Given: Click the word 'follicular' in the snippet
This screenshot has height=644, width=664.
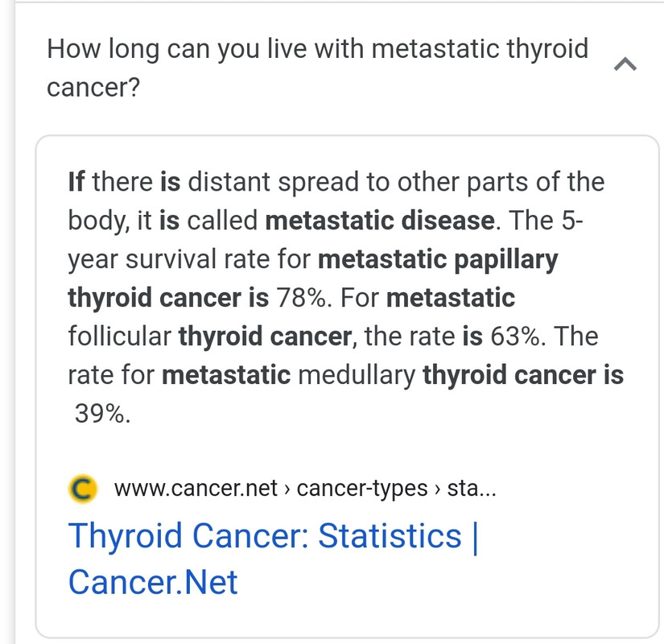Looking at the screenshot, I should (x=119, y=336).
